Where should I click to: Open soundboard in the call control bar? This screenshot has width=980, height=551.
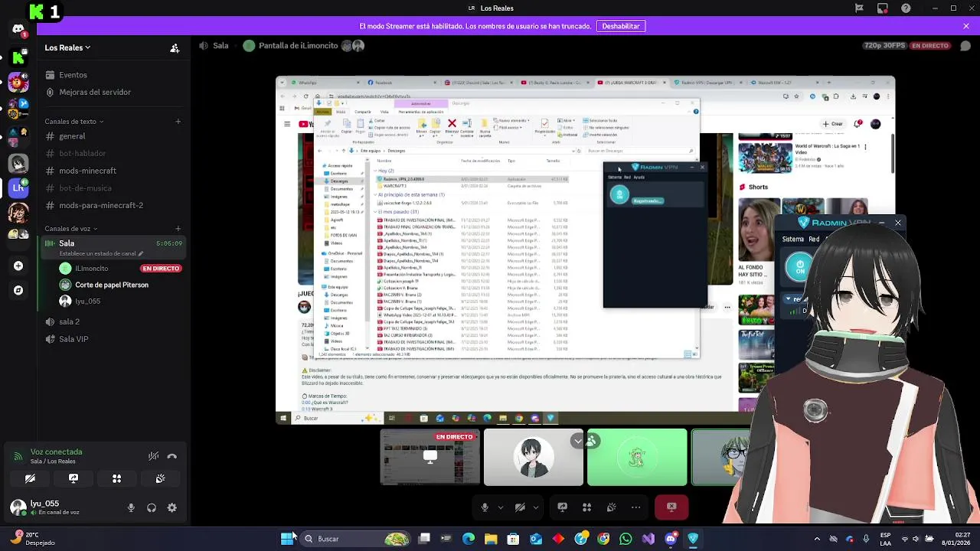coord(611,507)
